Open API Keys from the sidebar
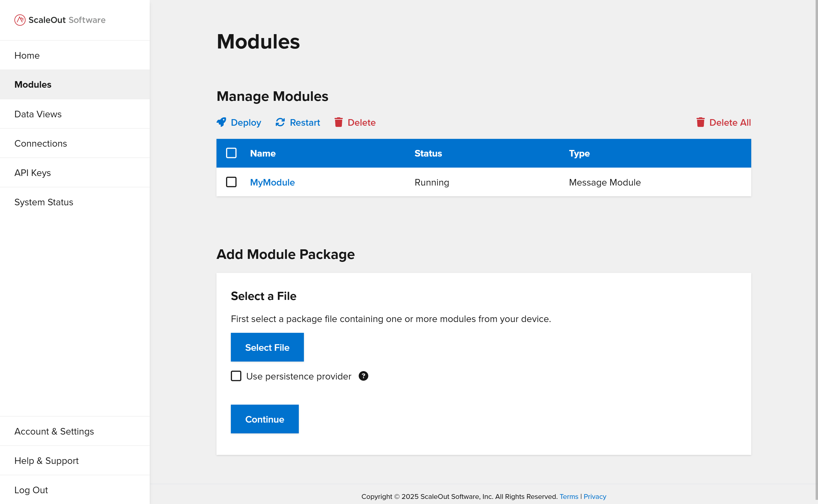The height and width of the screenshot is (504, 818). (75, 173)
